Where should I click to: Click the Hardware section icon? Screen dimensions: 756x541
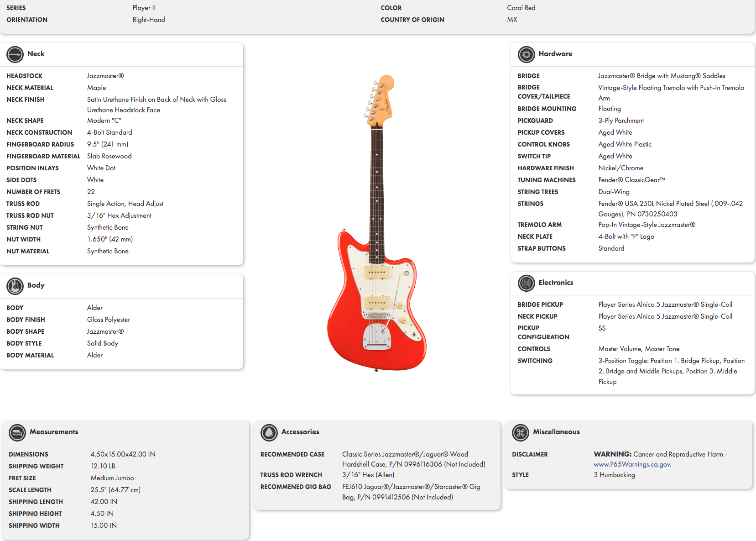coord(526,55)
